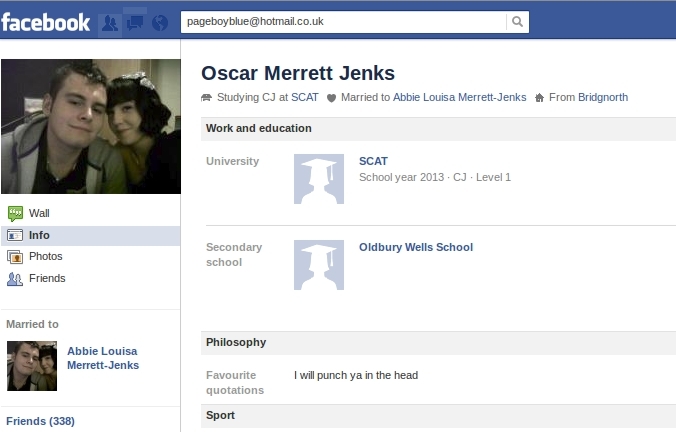Open the messages icon in header
This screenshot has height=432, width=676.
click(135, 23)
